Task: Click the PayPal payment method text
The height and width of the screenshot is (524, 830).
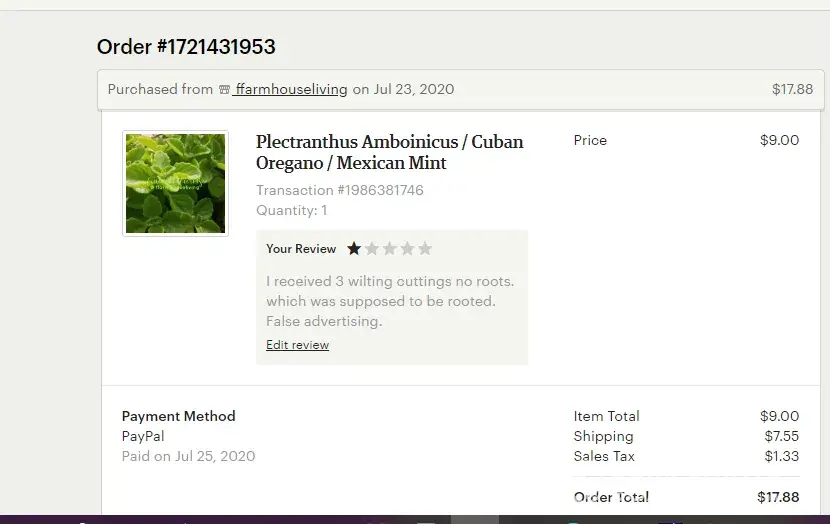Action: pos(143,436)
